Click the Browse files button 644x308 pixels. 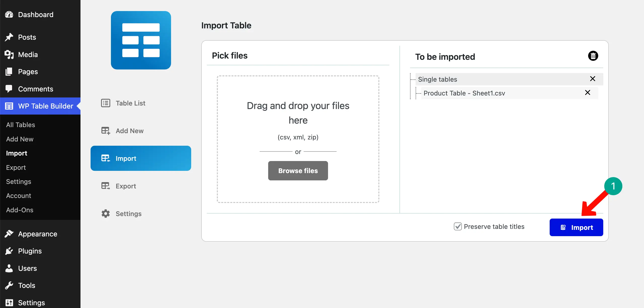(x=298, y=171)
